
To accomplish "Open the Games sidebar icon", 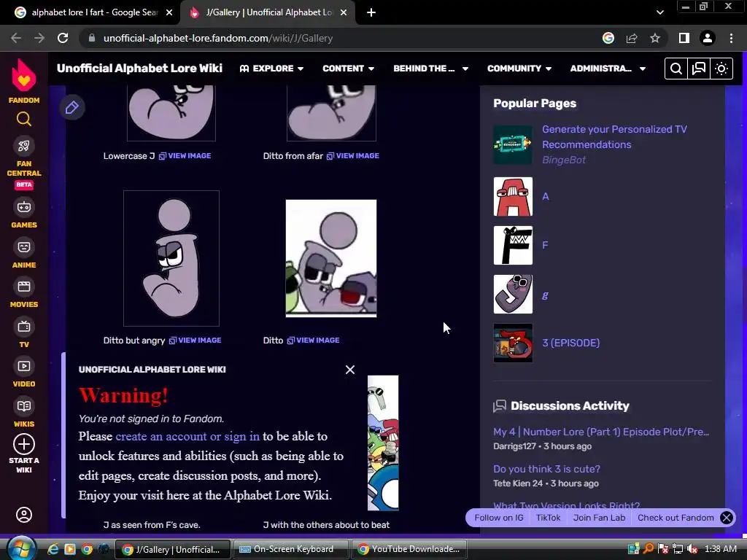I will pyautogui.click(x=24, y=207).
